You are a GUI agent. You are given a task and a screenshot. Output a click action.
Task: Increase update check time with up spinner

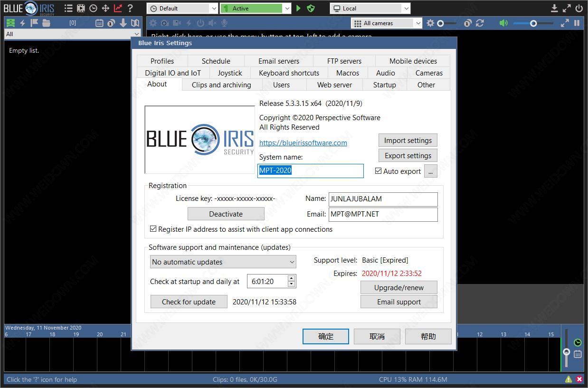tap(292, 278)
